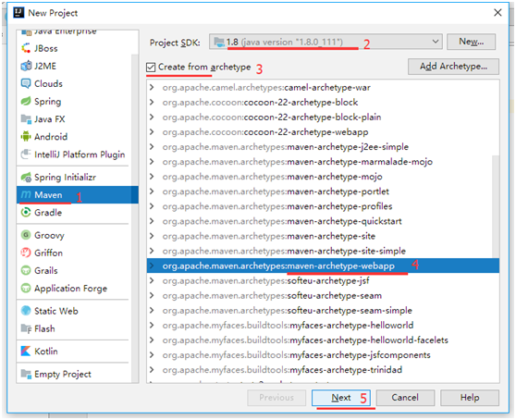Click the IntelliJ Platform Plugin icon

[26, 154]
